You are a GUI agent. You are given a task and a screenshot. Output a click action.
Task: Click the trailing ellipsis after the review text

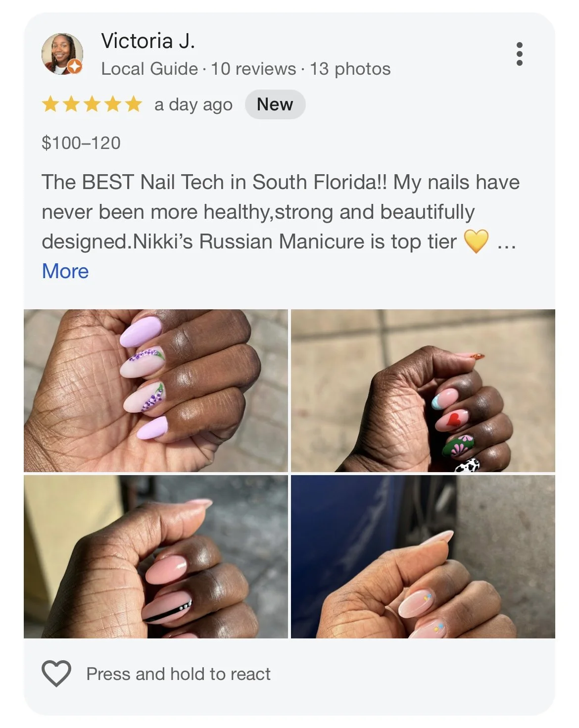point(507,243)
